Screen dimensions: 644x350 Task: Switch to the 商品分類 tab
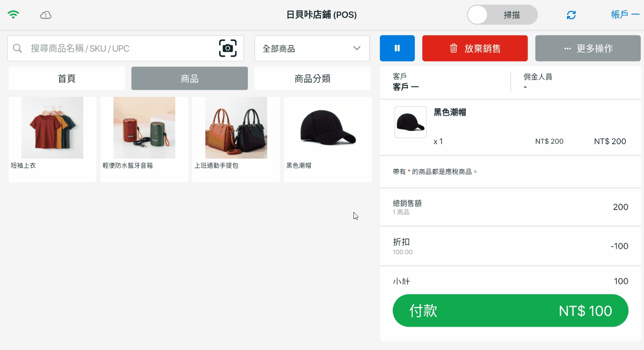click(312, 79)
